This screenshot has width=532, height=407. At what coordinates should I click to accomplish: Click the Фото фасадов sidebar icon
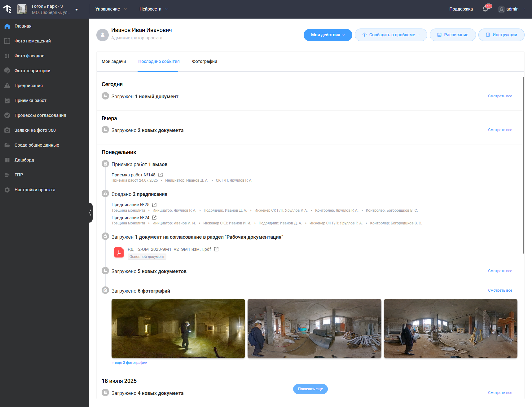[x=7, y=56]
